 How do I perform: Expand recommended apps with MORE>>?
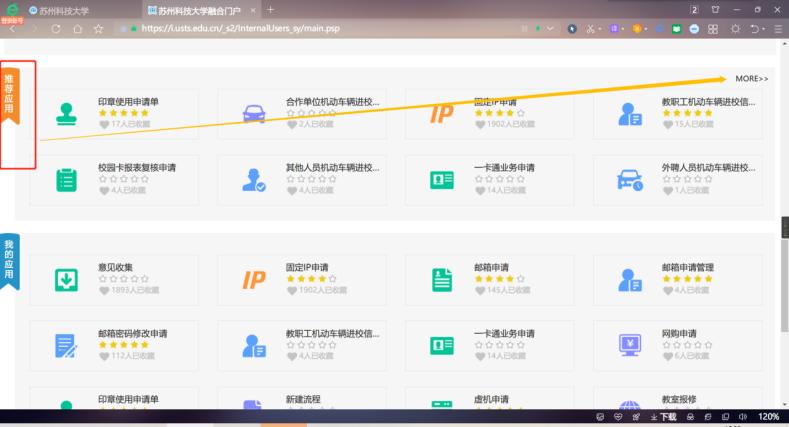pos(752,78)
